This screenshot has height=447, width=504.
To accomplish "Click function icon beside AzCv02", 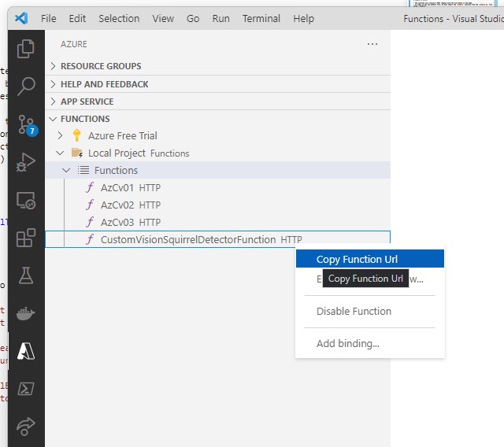I will [90, 205].
